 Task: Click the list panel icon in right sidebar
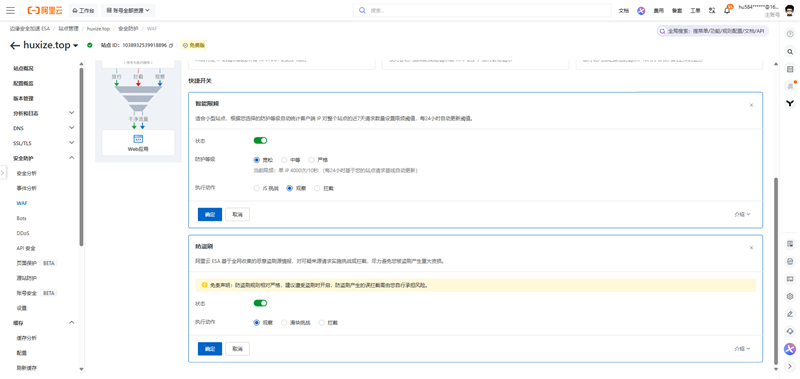click(x=790, y=69)
